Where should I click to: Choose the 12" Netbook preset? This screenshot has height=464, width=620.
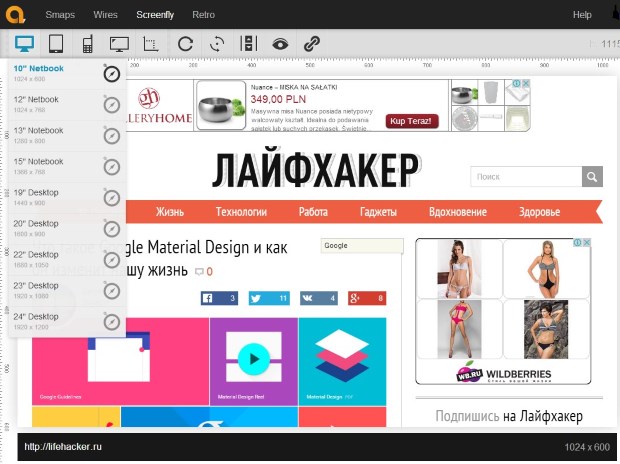click(x=66, y=104)
